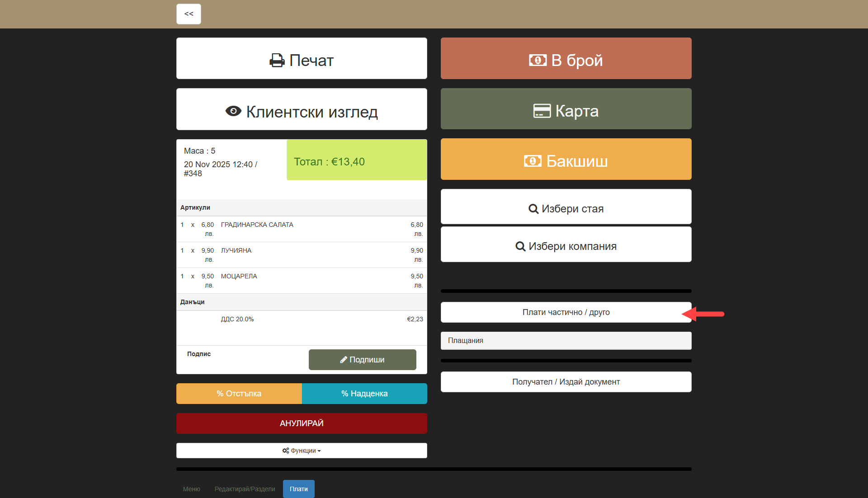Viewport: 868px width, 498px height.
Task: Click magnifier icon on Избери стая
Action: (533, 209)
